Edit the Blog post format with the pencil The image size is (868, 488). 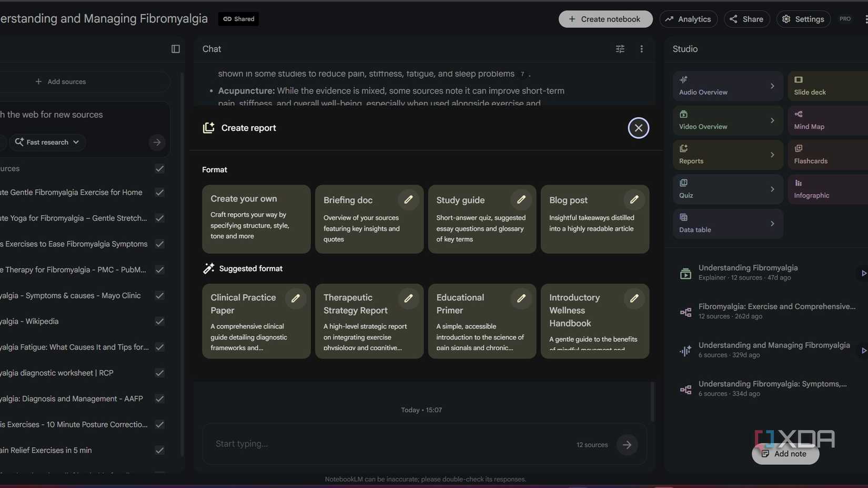[634, 200]
